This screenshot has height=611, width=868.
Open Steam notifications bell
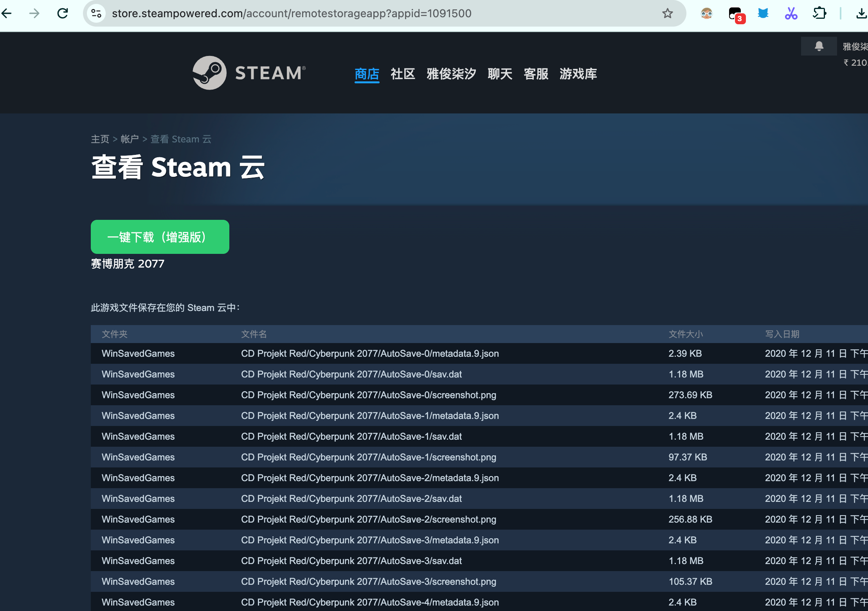click(819, 46)
